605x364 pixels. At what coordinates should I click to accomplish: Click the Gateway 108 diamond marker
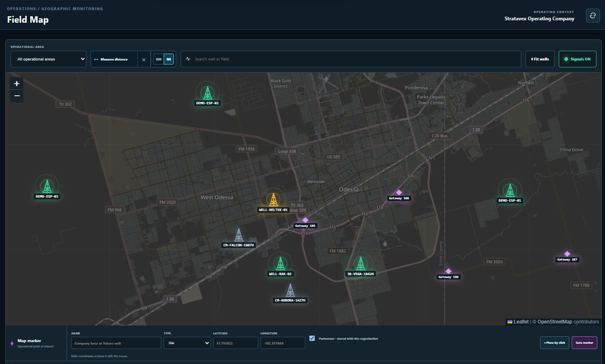399,193
